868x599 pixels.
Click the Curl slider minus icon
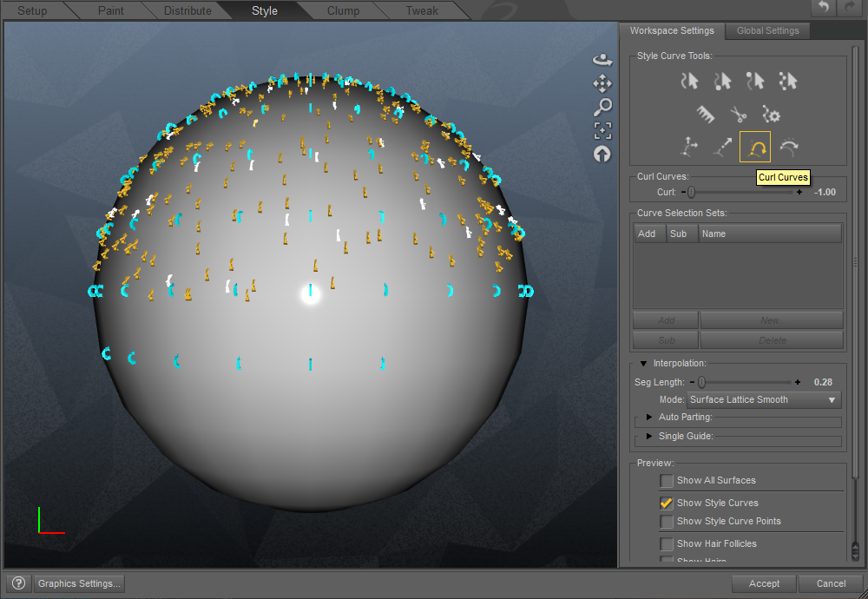[x=683, y=192]
